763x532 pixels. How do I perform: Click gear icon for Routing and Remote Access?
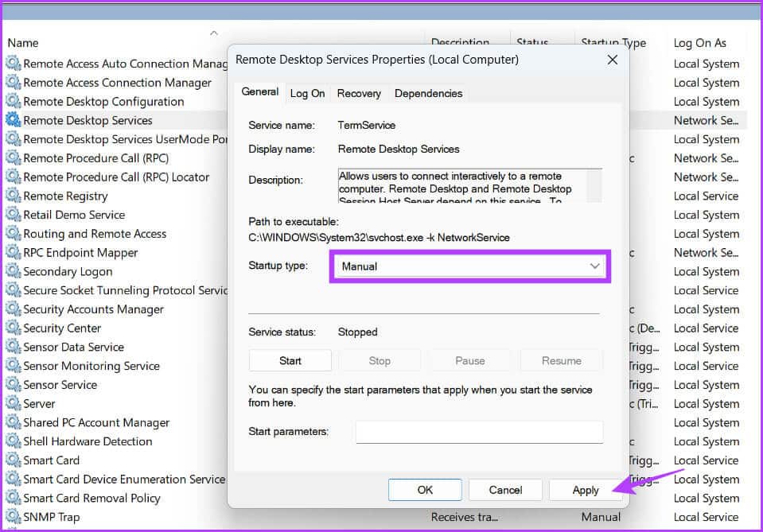14,234
